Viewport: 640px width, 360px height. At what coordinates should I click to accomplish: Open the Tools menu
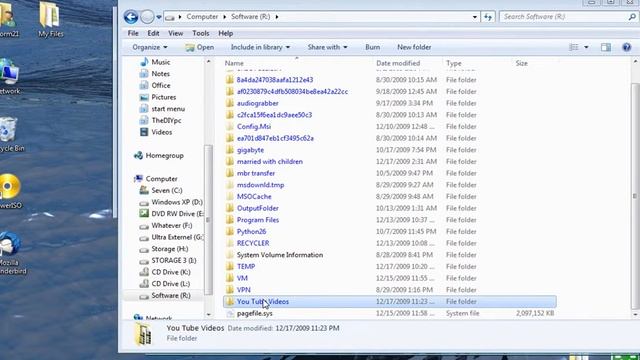pos(200,33)
